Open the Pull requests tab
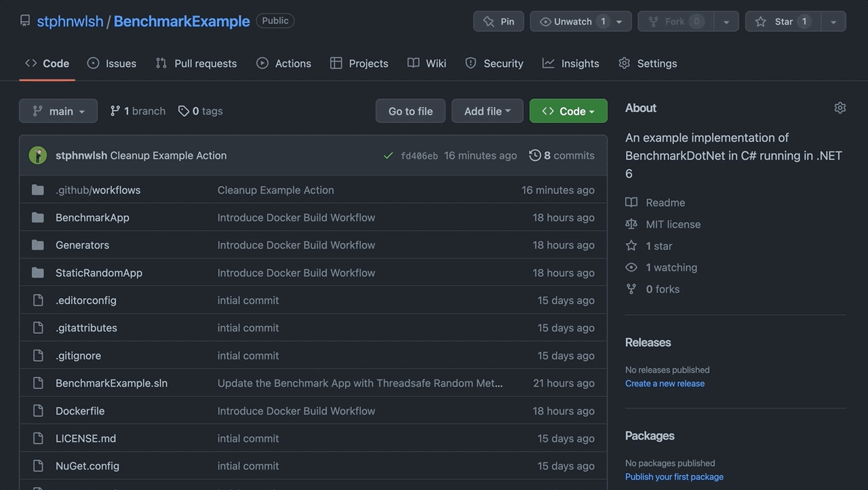The width and height of the screenshot is (868, 490). (196, 63)
